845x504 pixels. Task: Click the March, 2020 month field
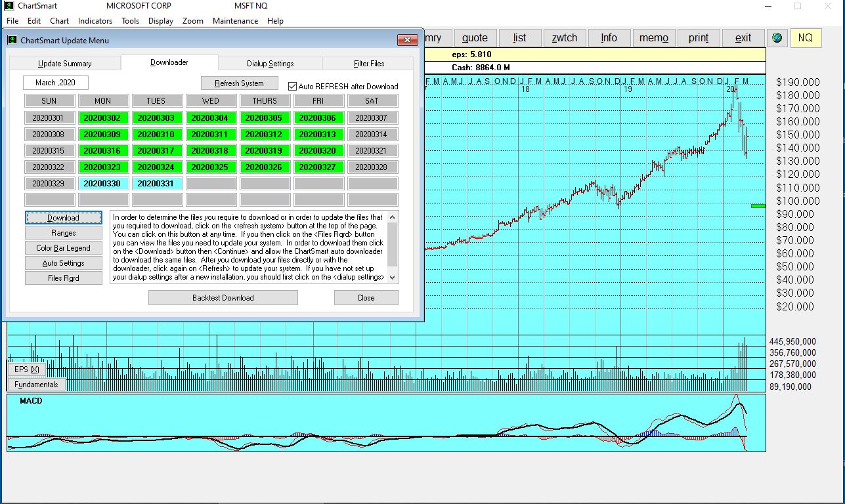56,83
